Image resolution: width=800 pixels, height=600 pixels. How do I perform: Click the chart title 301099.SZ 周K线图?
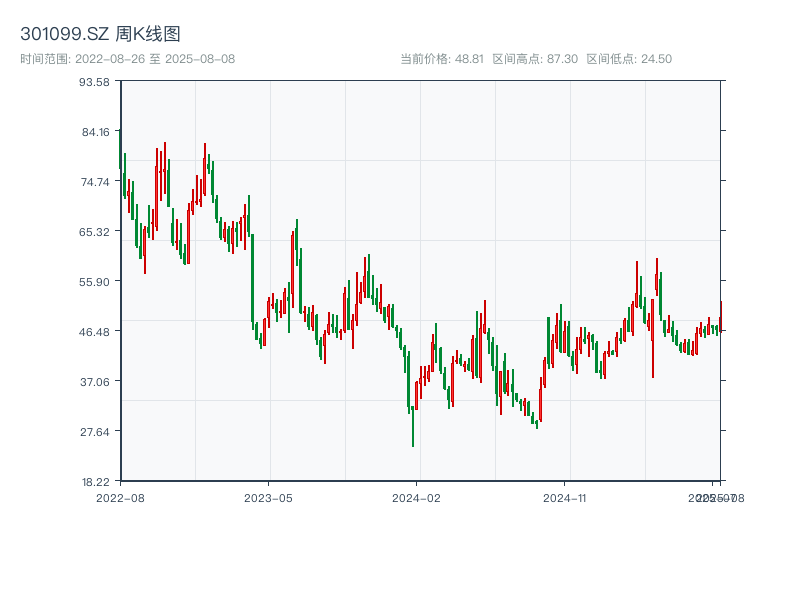pos(100,34)
